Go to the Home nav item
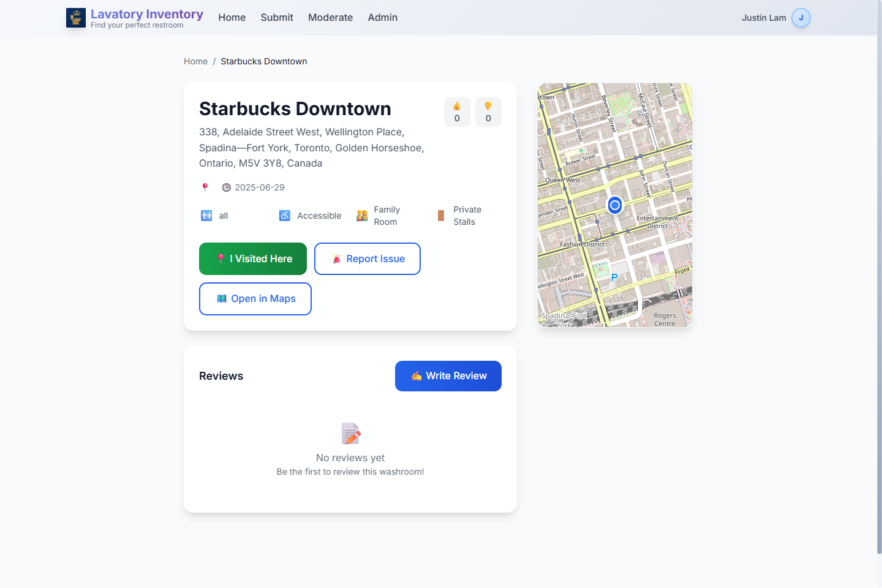 (232, 17)
